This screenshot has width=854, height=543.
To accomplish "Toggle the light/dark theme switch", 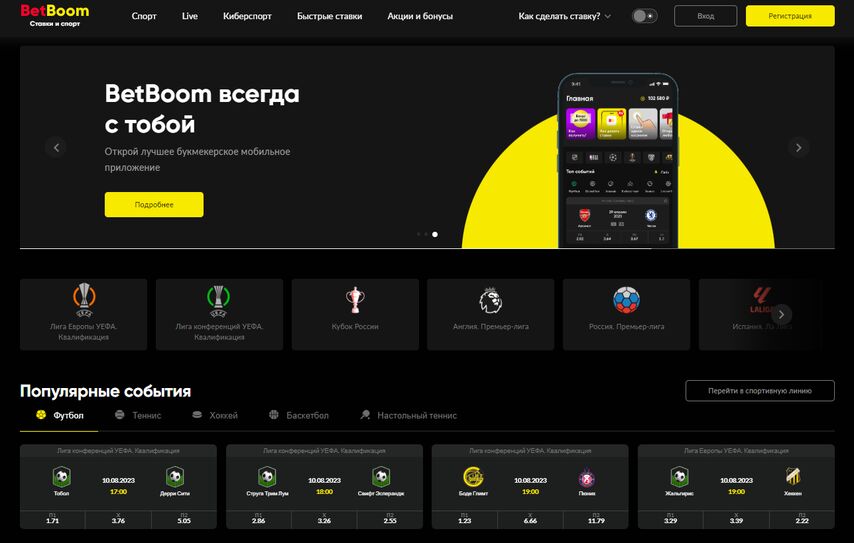I will coord(644,16).
